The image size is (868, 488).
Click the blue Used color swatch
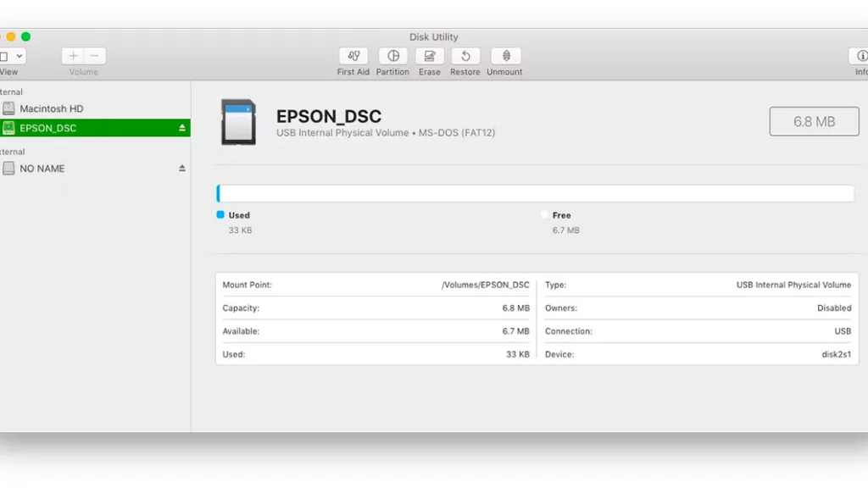click(x=220, y=214)
